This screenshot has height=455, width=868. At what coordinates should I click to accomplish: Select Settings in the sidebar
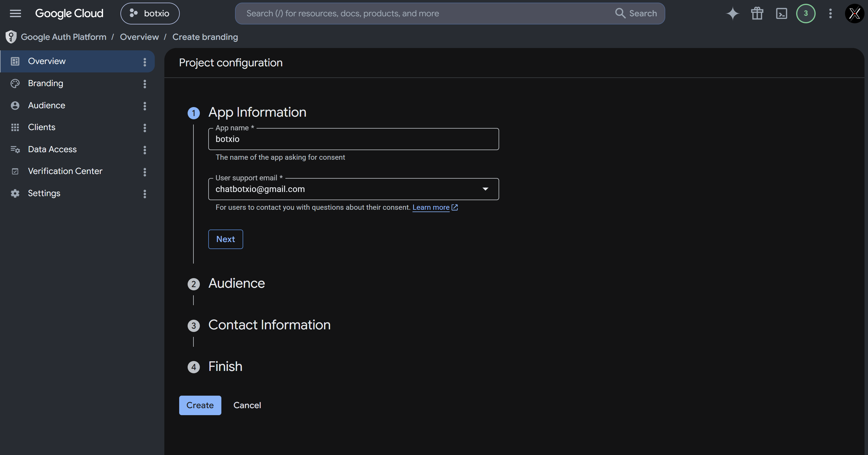pos(77,193)
